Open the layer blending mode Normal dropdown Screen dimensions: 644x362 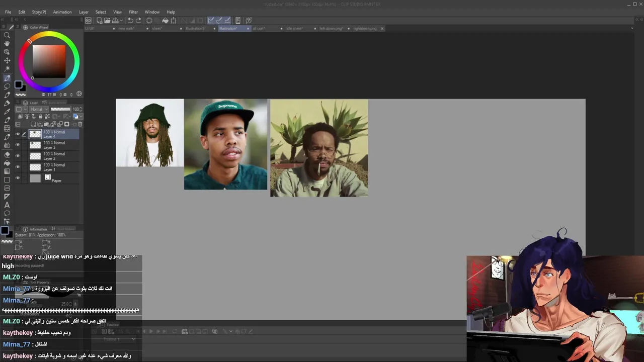(39, 109)
